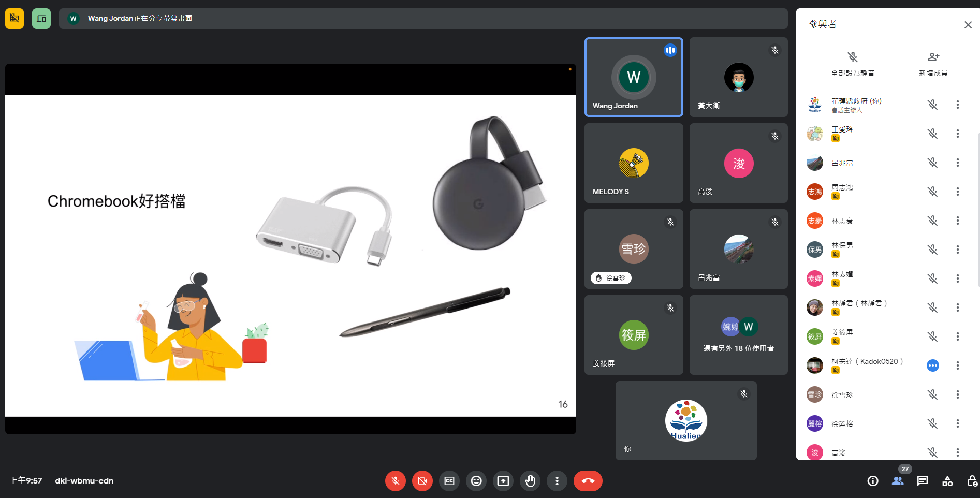The width and height of the screenshot is (980, 498).
Task: Click Add people (新增成員) button
Action: pyautogui.click(x=933, y=64)
